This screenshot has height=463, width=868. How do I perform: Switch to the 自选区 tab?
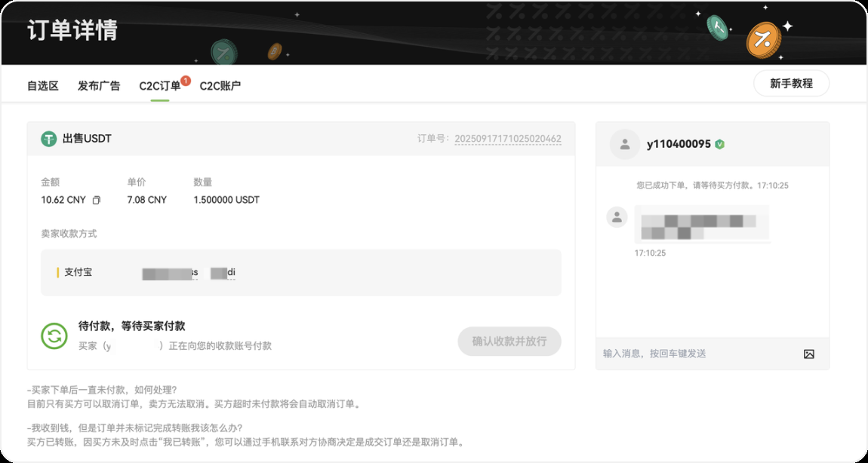click(x=43, y=86)
